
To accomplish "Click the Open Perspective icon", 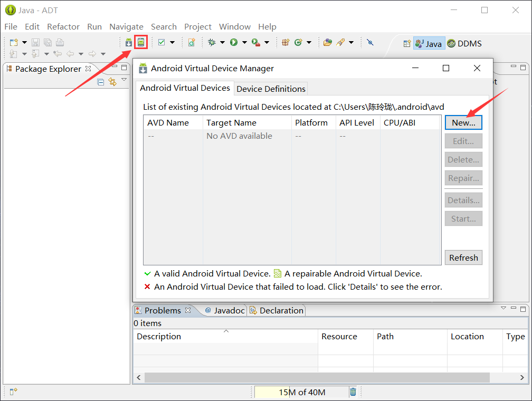I will click(407, 44).
